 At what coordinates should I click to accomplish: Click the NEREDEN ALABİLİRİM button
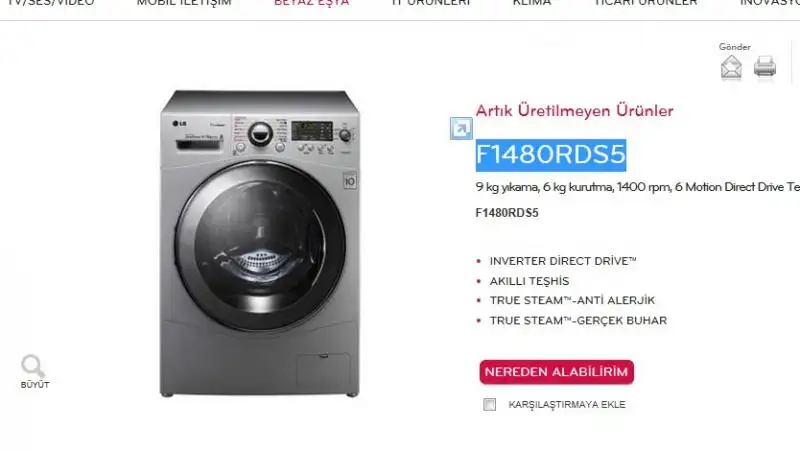557,372
